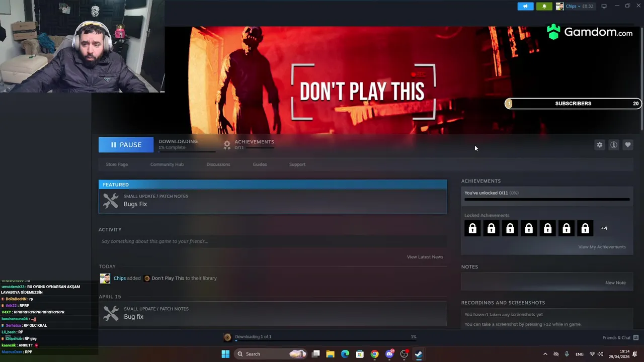Click the achievements progress bar in side panel
This screenshot has height=362, width=644.
547,200
